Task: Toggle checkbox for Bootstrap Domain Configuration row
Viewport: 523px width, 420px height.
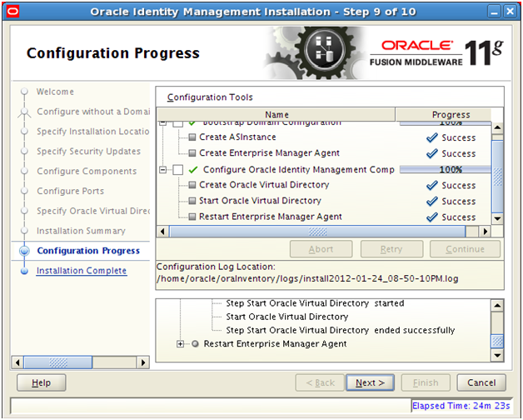Action: [177, 124]
